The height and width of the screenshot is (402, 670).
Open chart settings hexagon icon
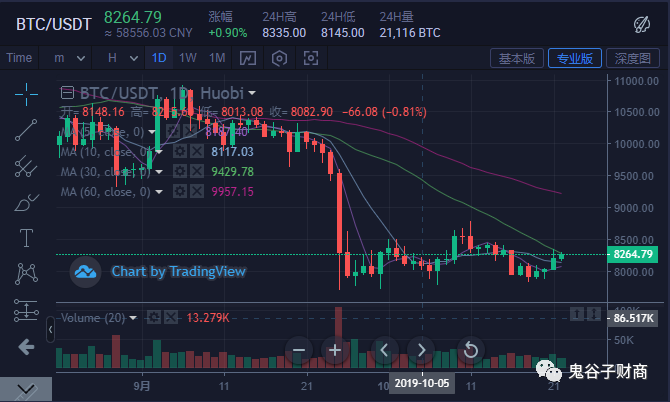279,58
